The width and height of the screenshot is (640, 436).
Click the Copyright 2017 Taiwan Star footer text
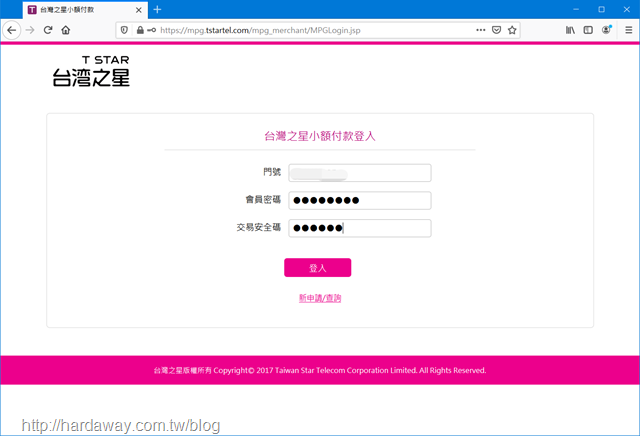(320, 370)
